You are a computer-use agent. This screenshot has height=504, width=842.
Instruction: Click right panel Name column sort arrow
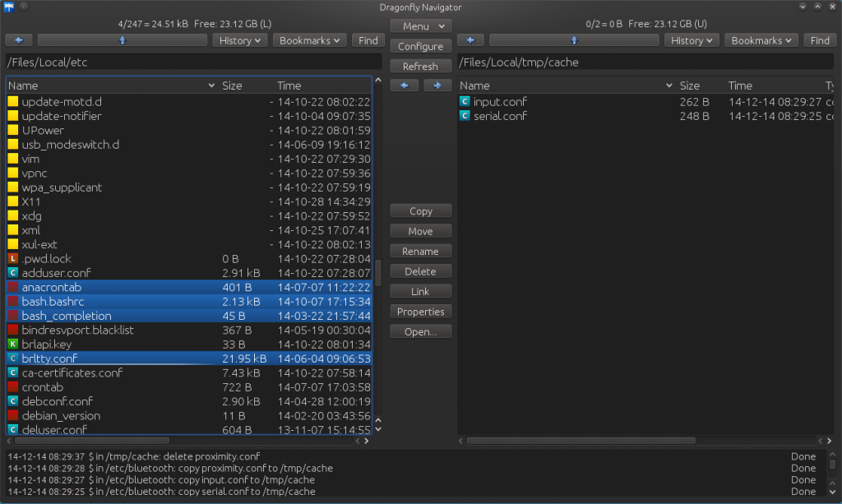point(669,86)
